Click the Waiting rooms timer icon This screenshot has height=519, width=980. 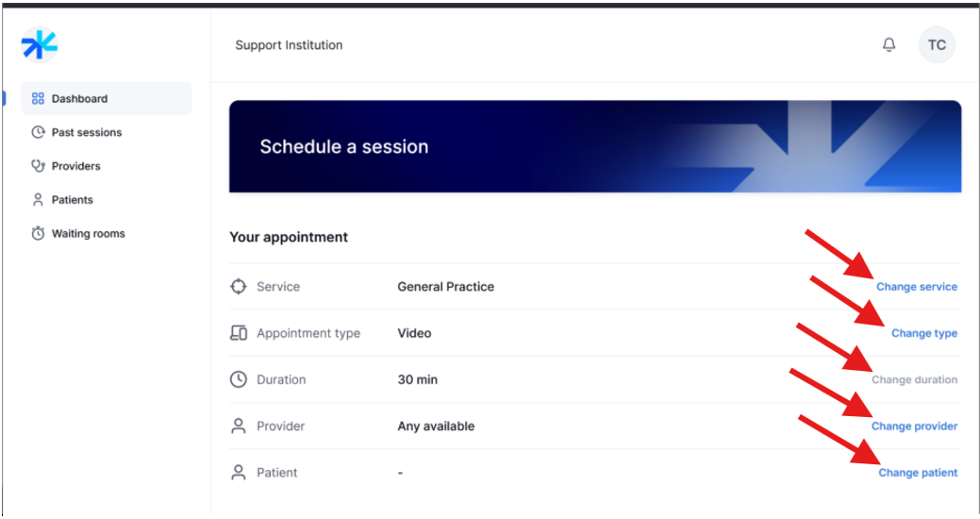(x=39, y=234)
